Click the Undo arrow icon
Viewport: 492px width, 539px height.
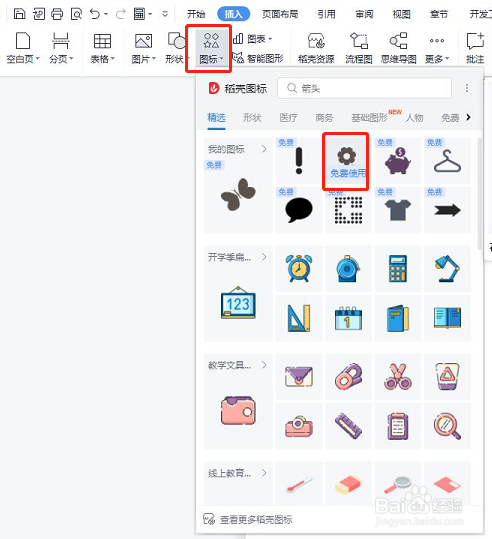[x=95, y=14]
